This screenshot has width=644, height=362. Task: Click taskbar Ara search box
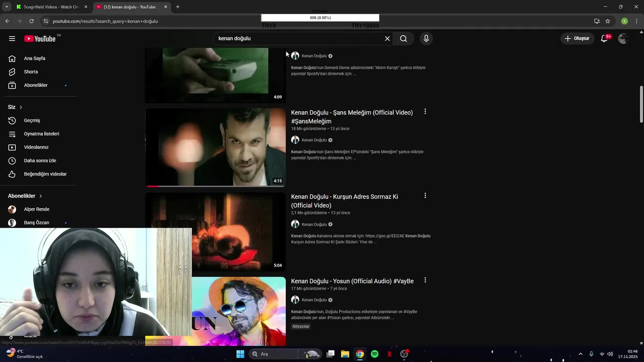tap(285, 354)
